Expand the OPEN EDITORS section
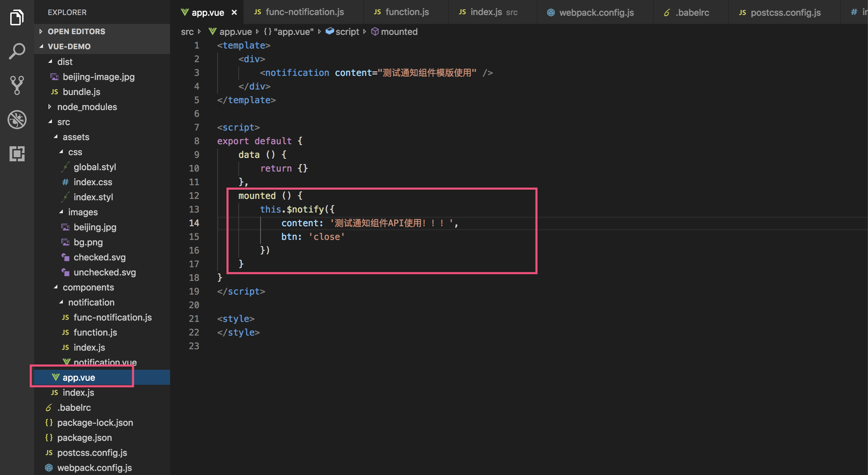868x475 pixels. click(x=76, y=31)
